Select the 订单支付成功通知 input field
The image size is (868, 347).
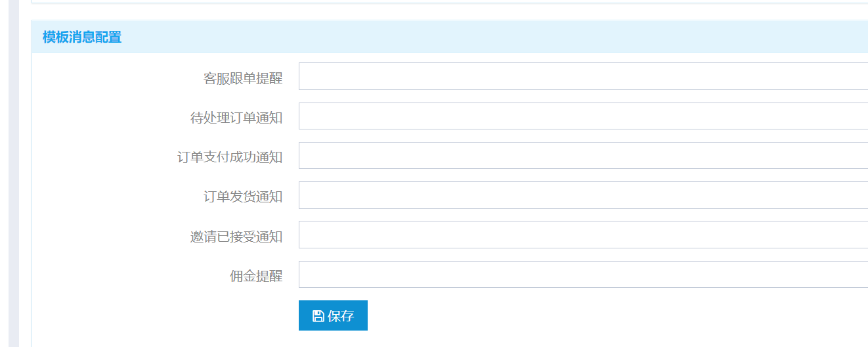tap(583, 156)
